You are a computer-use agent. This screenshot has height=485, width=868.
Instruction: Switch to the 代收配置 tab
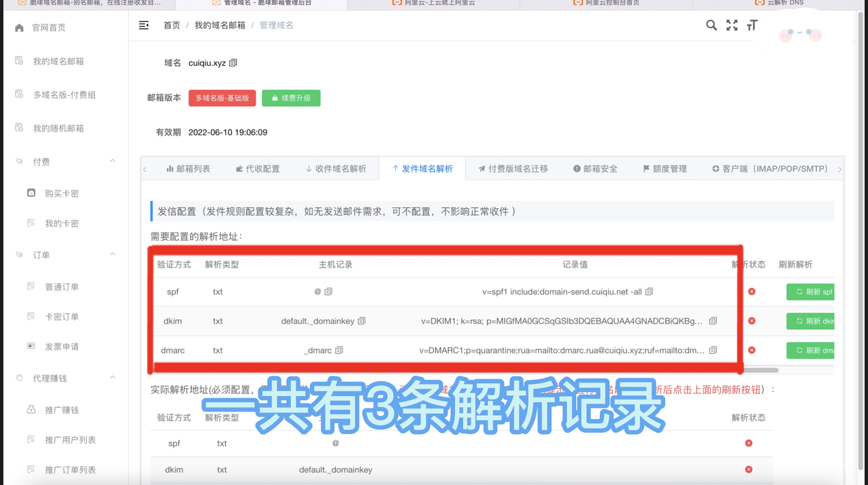[258, 168]
